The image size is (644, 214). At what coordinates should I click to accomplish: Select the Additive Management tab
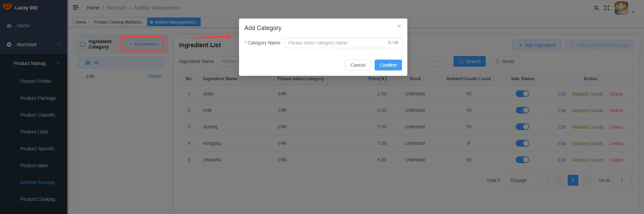pos(174,22)
